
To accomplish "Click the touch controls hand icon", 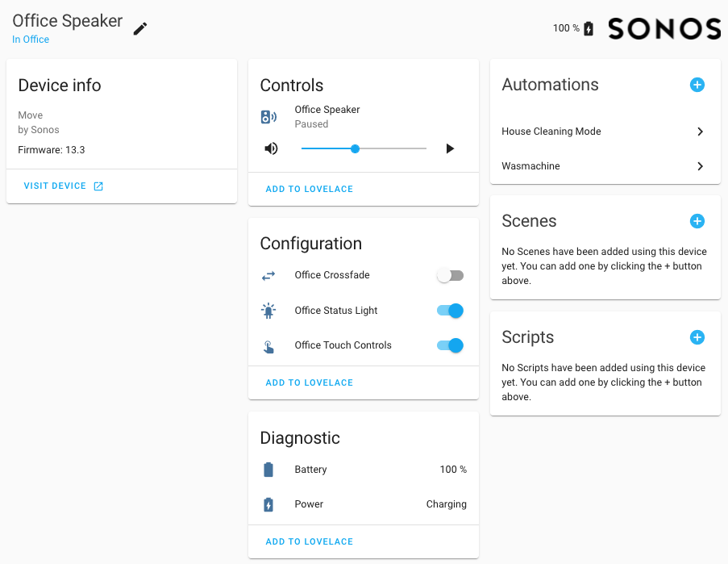I will [x=268, y=345].
